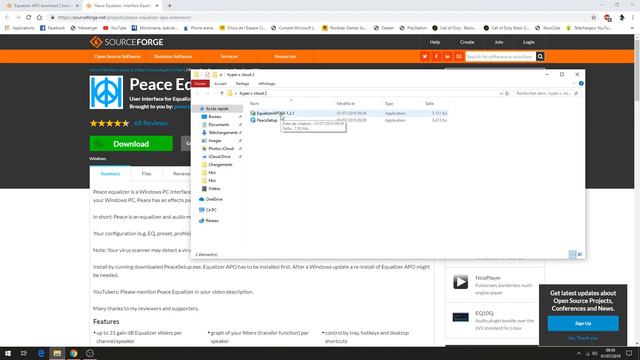
Task: Open a new Chrome tab
Action: (x=169, y=6)
